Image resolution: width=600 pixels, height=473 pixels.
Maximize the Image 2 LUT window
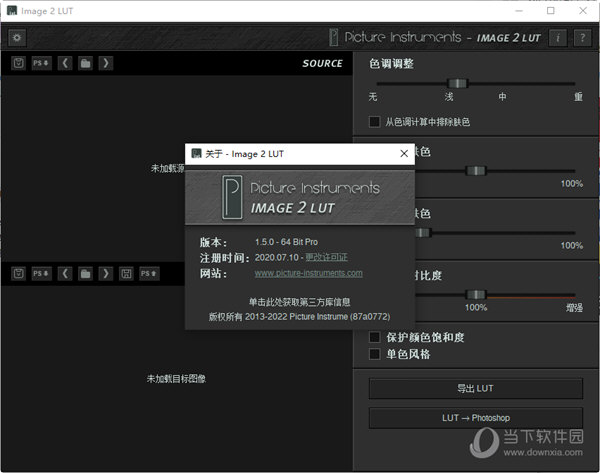click(x=551, y=11)
